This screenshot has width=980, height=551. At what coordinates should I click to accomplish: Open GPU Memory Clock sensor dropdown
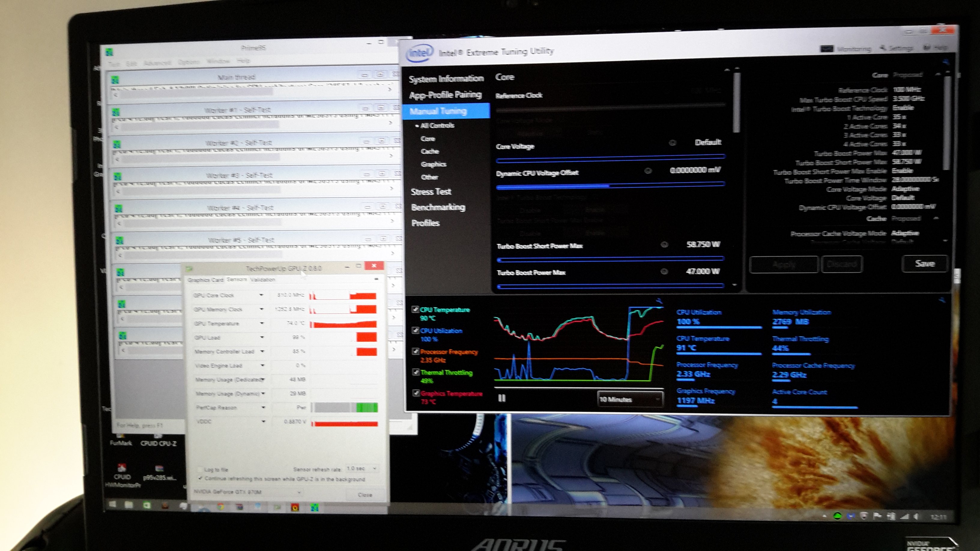click(261, 309)
